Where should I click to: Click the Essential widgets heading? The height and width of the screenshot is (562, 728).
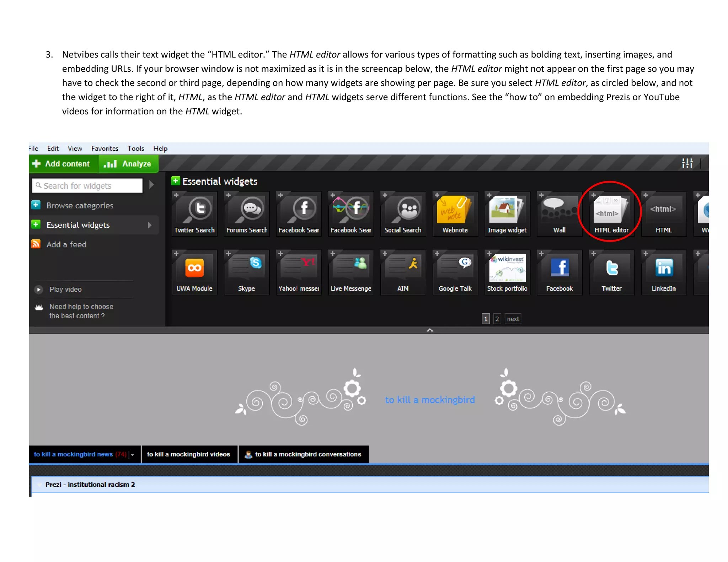pos(220,181)
